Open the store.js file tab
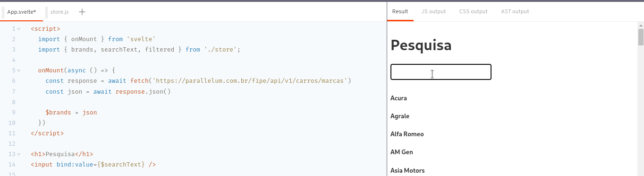The height and width of the screenshot is (176, 644). [x=59, y=12]
